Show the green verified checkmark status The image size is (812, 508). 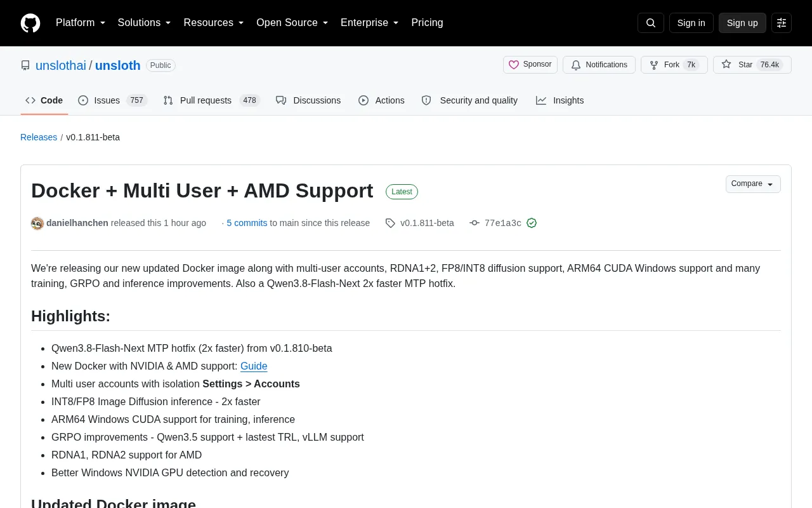(532, 223)
